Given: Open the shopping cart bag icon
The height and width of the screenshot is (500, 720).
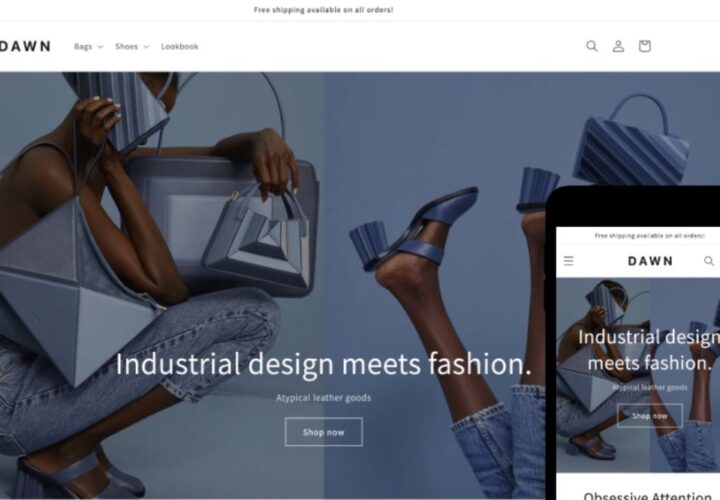Looking at the screenshot, I should tap(644, 46).
